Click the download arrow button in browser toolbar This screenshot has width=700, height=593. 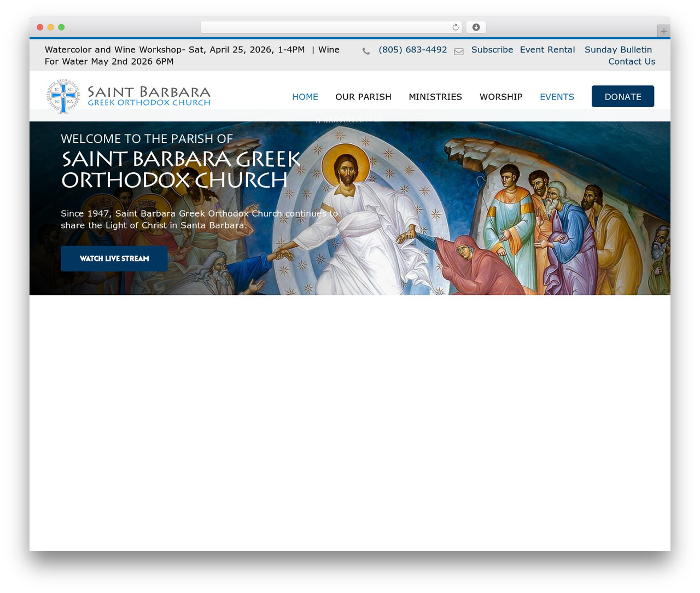[476, 27]
